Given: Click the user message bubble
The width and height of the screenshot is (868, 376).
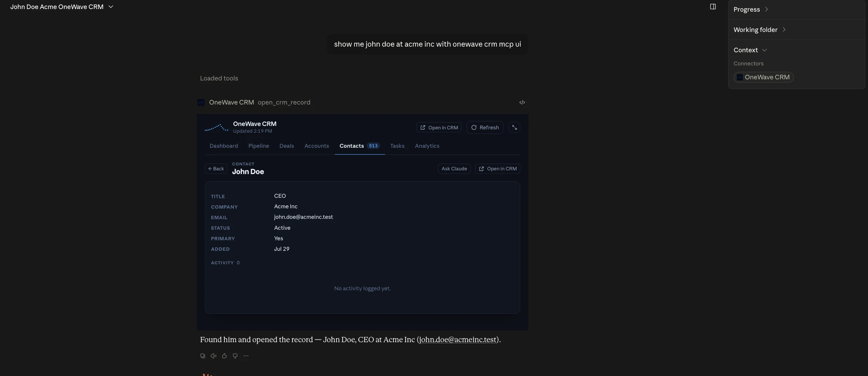Looking at the screenshot, I should tap(427, 44).
